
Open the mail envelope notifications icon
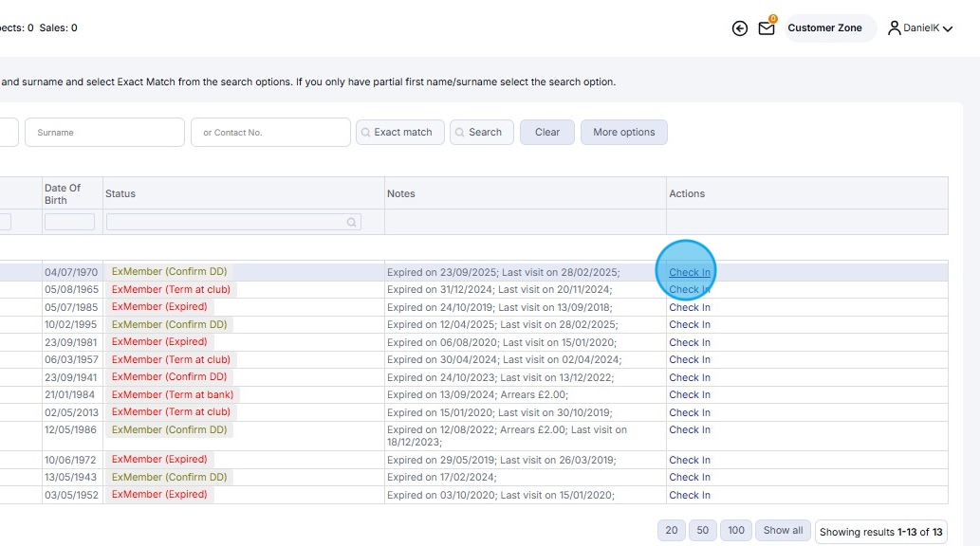click(767, 28)
